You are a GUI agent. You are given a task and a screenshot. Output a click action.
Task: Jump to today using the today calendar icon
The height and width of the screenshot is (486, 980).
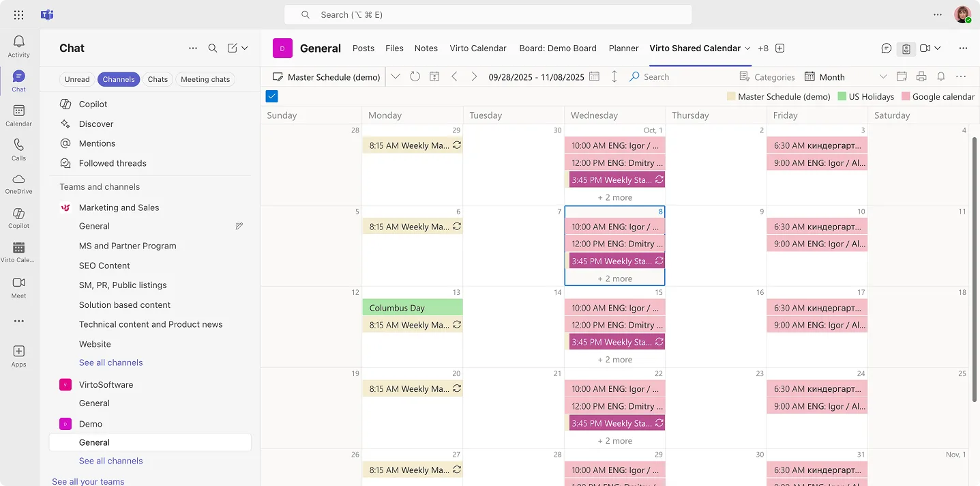click(x=434, y=76)
